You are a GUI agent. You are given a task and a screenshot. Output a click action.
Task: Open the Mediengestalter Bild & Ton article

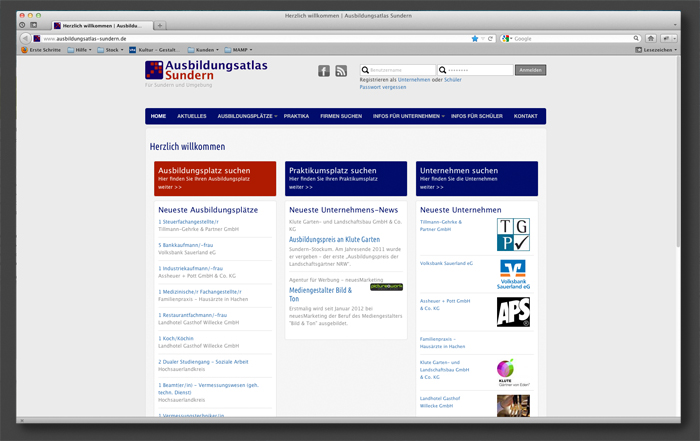(320, 295)
